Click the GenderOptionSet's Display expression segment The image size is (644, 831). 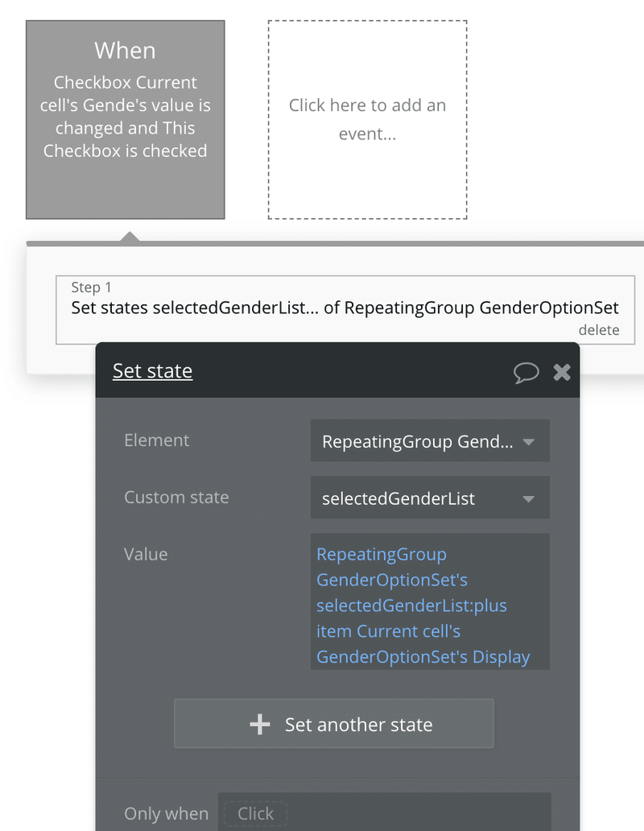(423, 656)
